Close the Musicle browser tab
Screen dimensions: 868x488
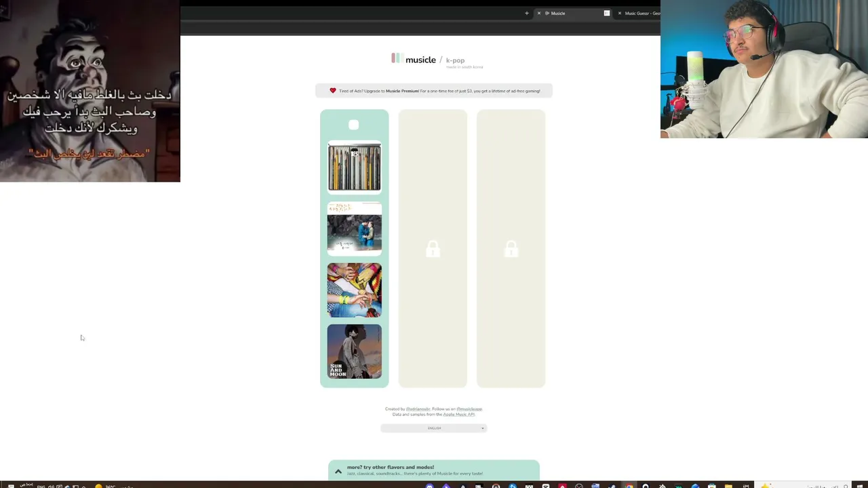point(539,13)
